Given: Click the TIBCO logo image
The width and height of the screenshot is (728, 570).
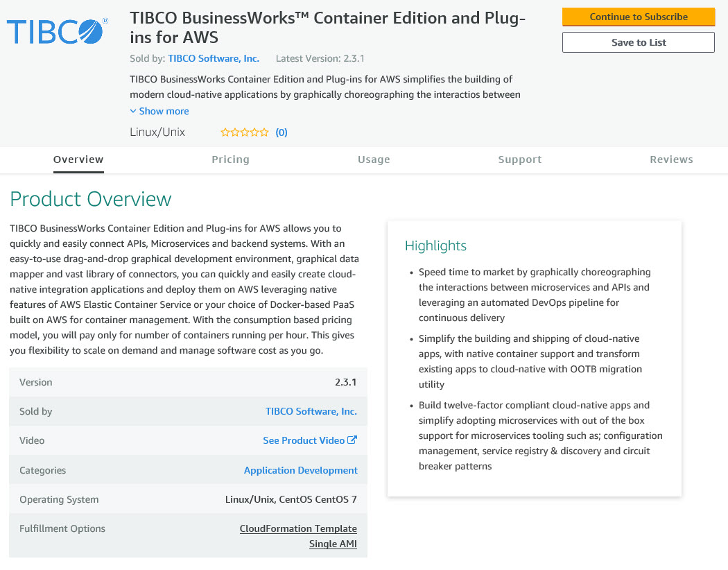Looking at the screenshot, I should coord(57,31).
